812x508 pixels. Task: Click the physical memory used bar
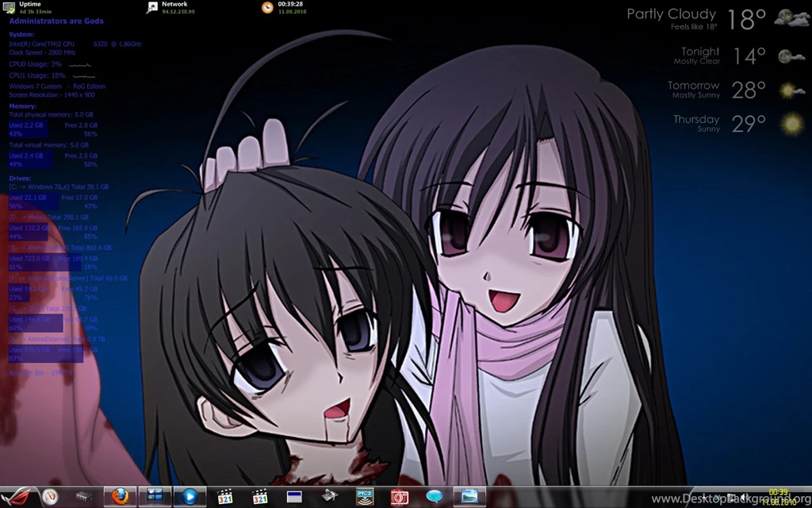coord(28,129)
